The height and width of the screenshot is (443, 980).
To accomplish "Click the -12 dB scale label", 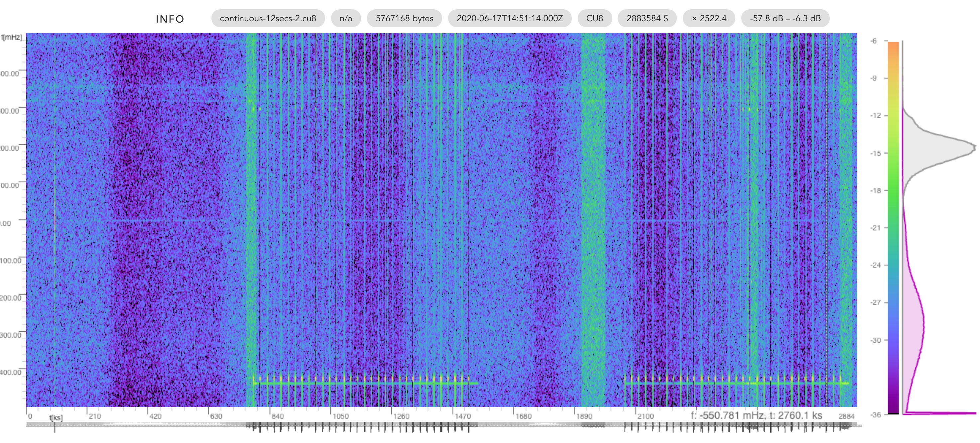I will (x=875, y=116).
